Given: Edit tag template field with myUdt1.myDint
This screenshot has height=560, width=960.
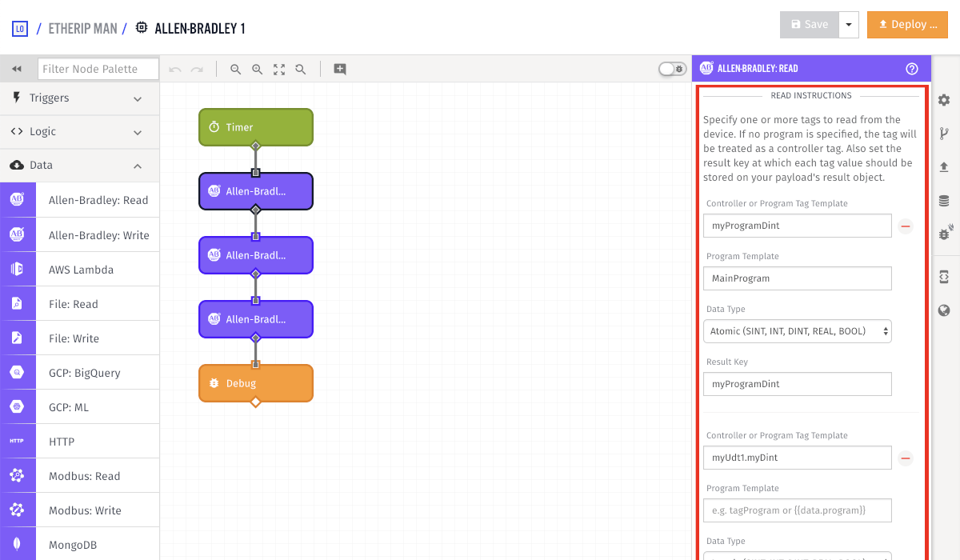Looking at the screenshot, I should [798, 458].
